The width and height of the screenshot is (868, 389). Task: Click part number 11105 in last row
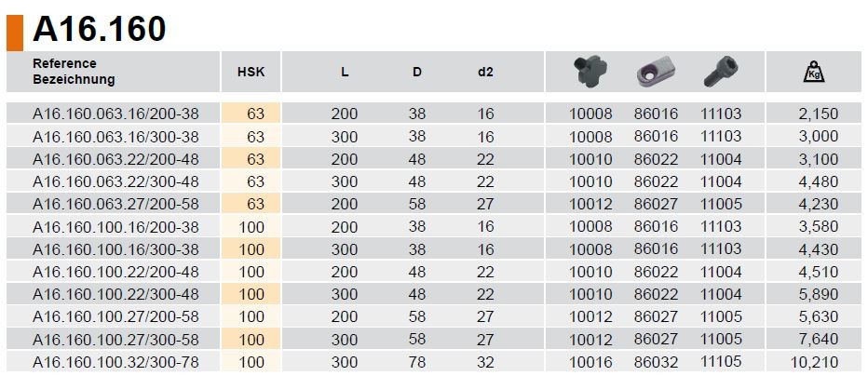[x=721, y=362]
